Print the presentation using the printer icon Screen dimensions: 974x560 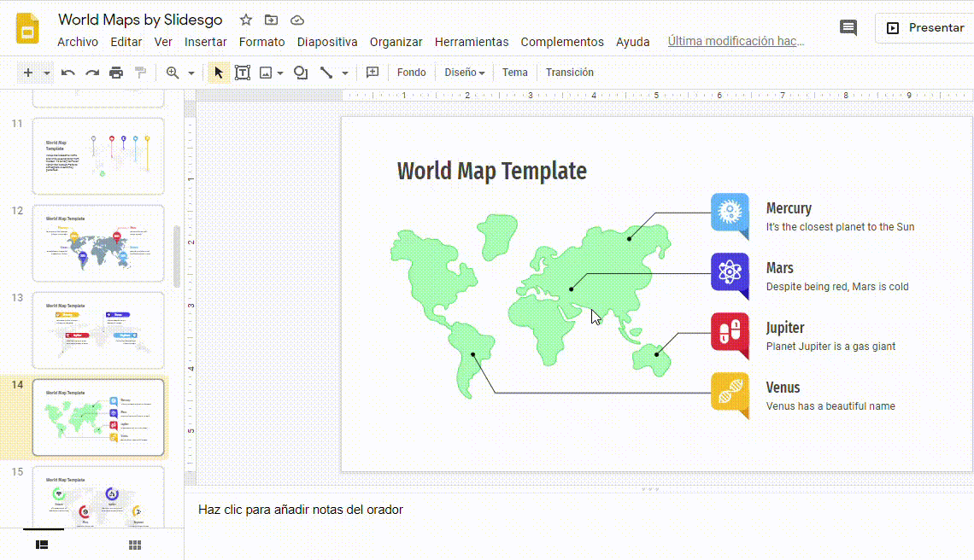[116, 73]
